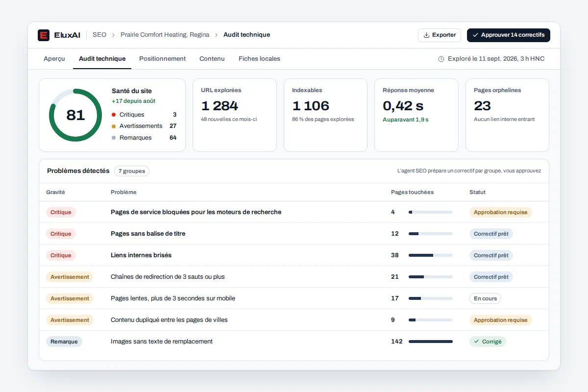Open Images sans texte de remplacement issue
The height and width of the screenshot is (392, 588).
pos(162,342)
